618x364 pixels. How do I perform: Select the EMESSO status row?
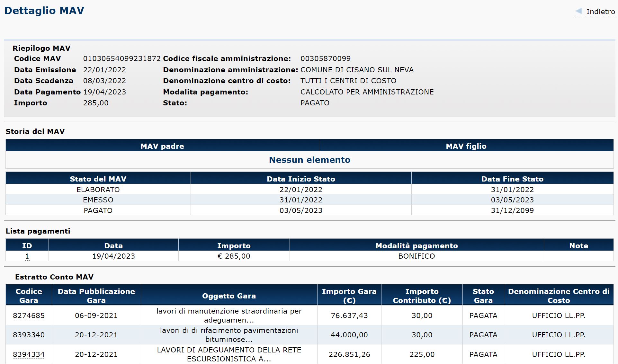click(98, 200)
